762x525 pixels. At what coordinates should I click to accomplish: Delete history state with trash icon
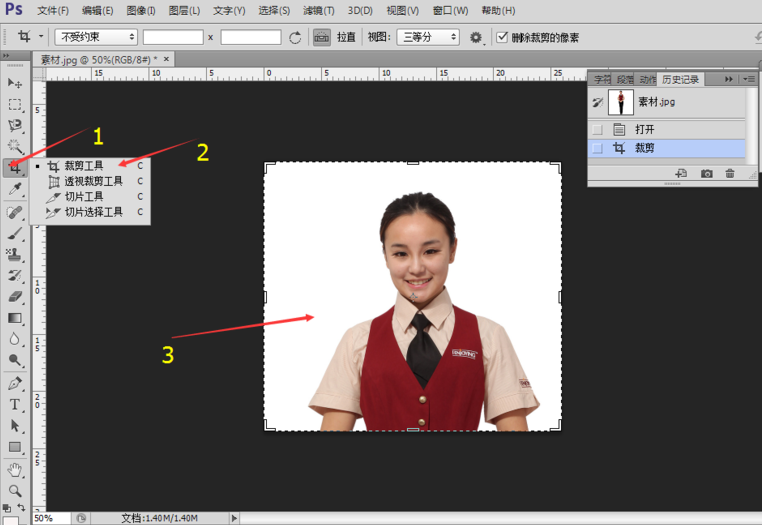click(x=730, y=174)
